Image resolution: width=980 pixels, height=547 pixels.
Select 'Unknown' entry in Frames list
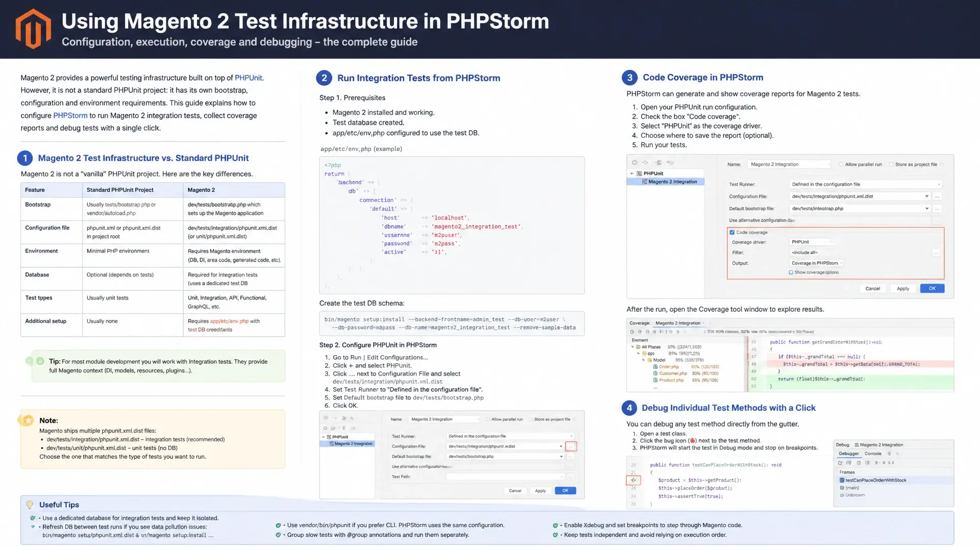coord(855,495)
